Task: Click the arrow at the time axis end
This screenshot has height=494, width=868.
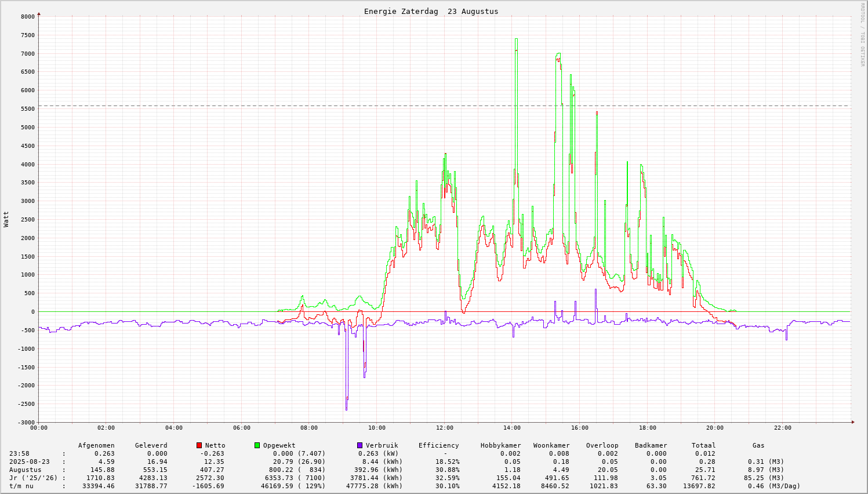Action: [853, 422]
